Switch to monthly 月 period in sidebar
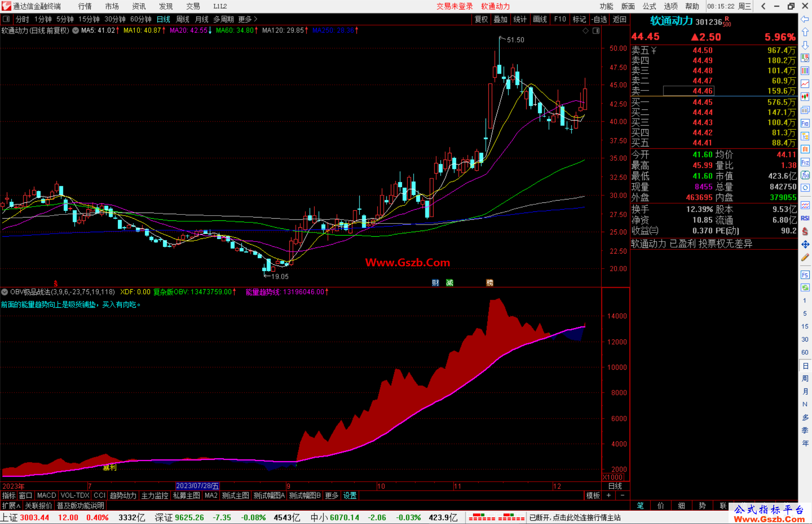 tap(805, 391)
